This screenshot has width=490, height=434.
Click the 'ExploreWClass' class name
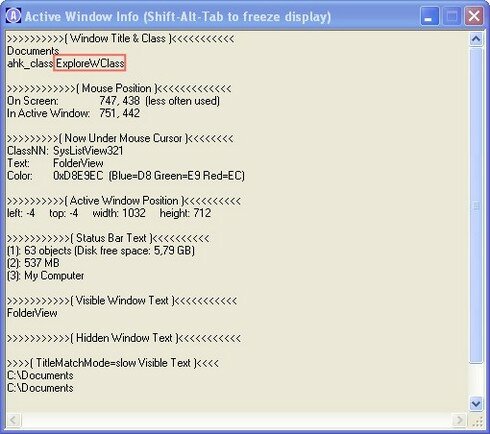coord(90,63)
